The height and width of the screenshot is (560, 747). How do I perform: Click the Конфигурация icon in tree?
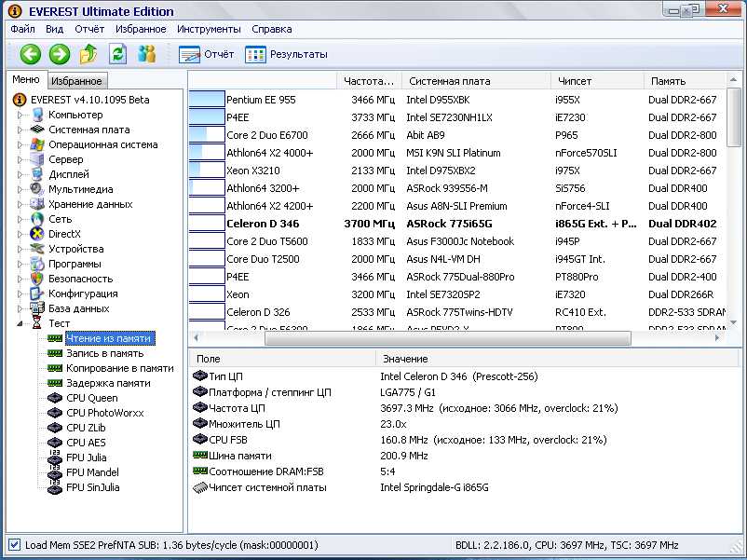pyautogui.click(x=37, y=294)
